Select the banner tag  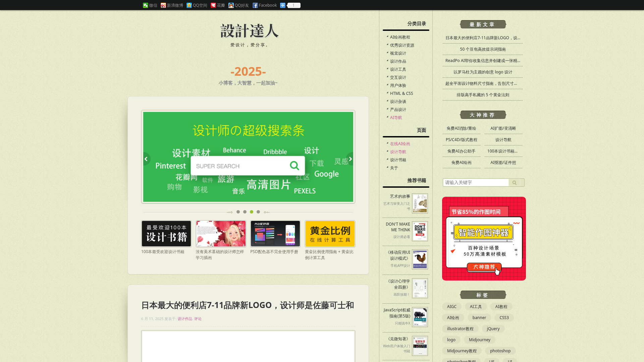tap(479, 318)
